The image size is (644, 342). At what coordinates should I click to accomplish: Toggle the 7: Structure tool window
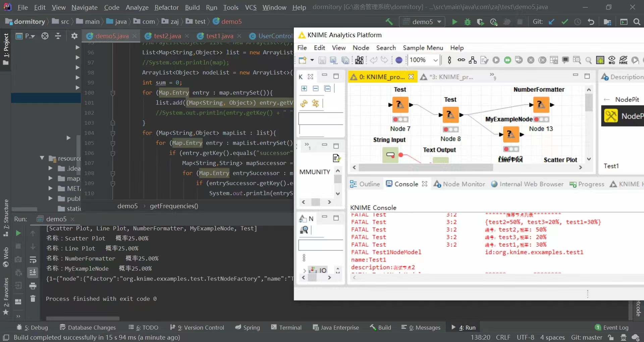coord(6,217)
